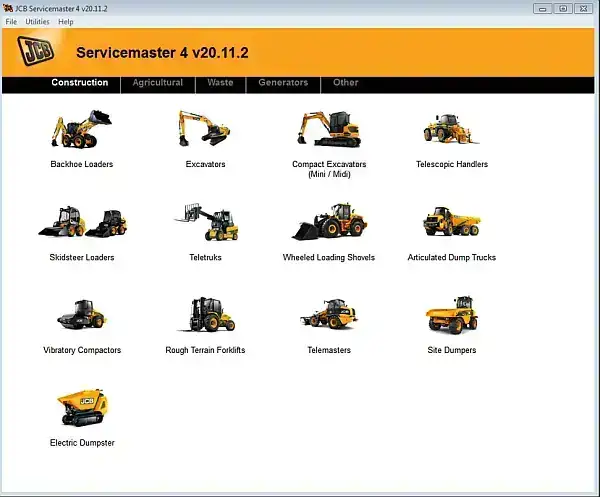600x497 pixels.
Task: Click the Telemasters text label
Action: [x=329, y=350]
